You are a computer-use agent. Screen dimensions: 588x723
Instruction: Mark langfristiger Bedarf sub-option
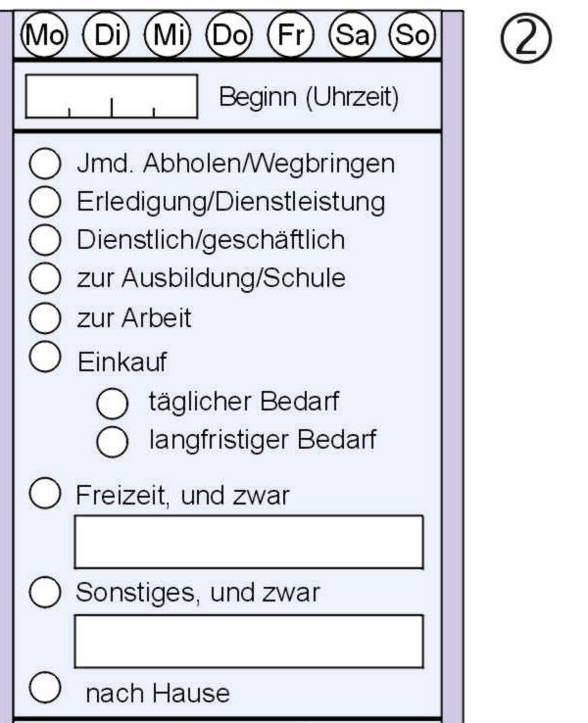[112, 442]
